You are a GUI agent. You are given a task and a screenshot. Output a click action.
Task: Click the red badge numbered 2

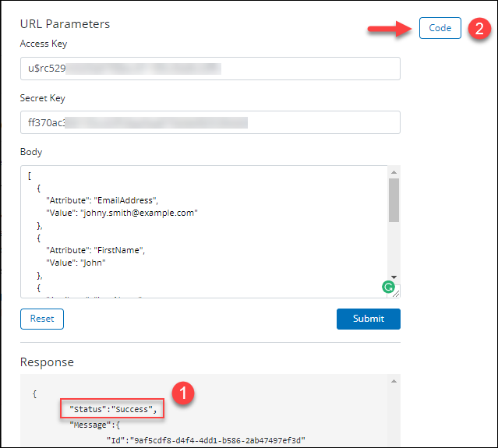pyautogui.click(x=479, y=29)
